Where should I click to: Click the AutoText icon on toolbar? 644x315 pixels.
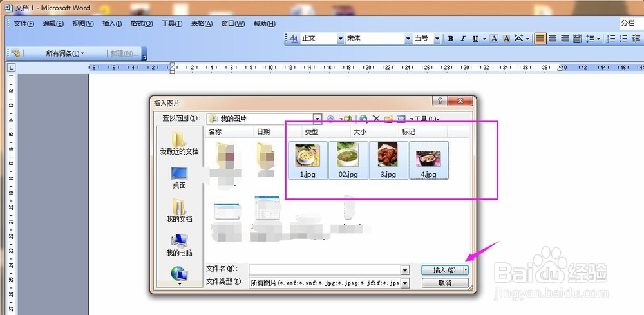[x=15, y=53]
